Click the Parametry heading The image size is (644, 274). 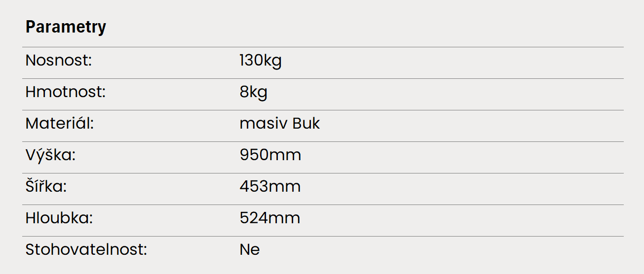66,27
